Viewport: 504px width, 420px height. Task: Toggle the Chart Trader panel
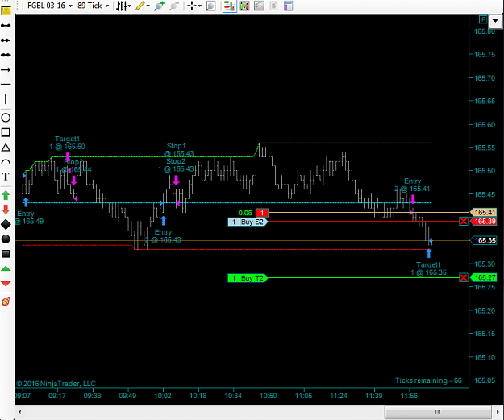230,6
